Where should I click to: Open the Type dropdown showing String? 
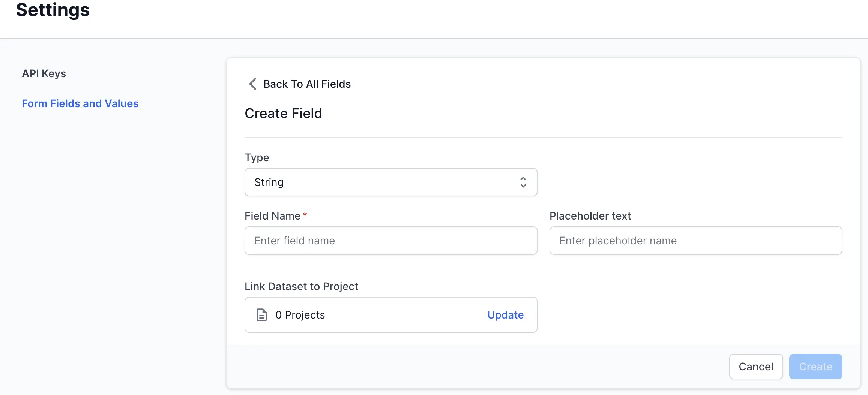(390, 182)
